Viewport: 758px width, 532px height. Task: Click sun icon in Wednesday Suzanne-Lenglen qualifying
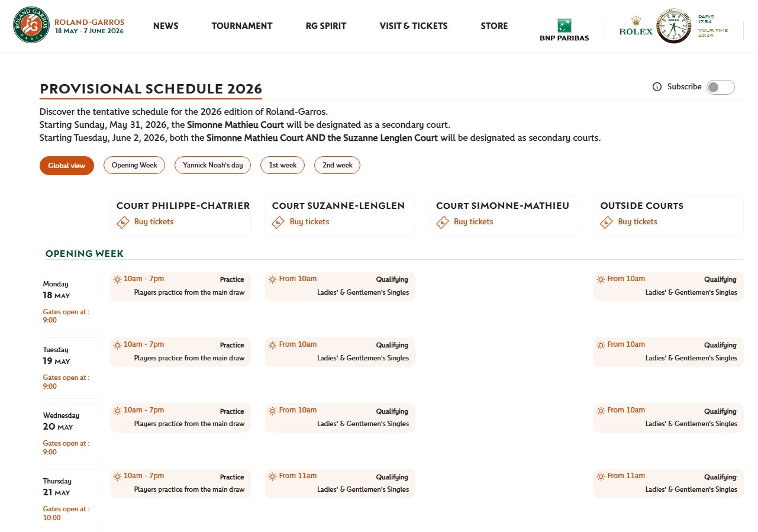pos(273,411)
